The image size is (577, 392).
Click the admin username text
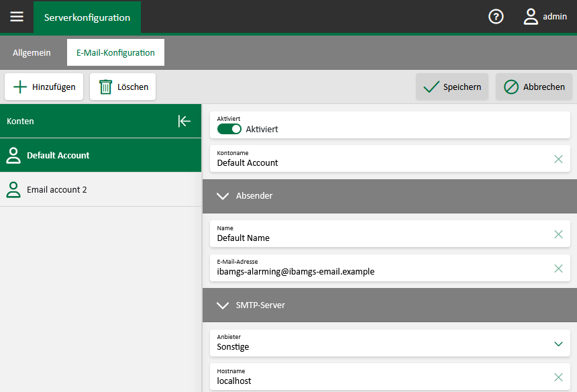coord(555,17)
